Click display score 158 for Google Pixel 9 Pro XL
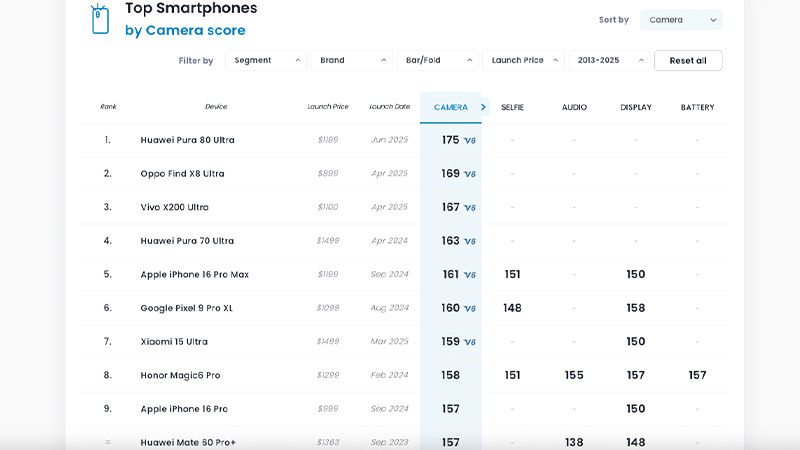The width and height of the screenshot is (800, 450). click(x=636, y=308)
